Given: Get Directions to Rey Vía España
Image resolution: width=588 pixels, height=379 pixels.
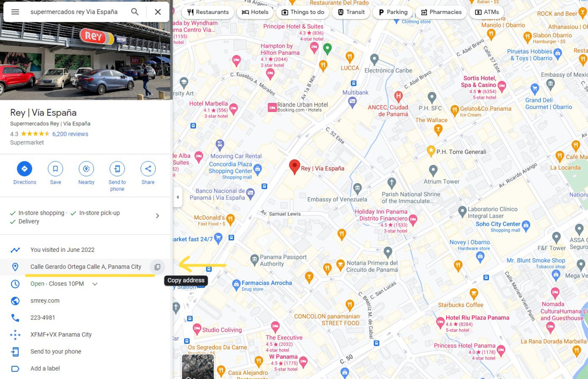Looking at the screenshot, I should [24, 173].
